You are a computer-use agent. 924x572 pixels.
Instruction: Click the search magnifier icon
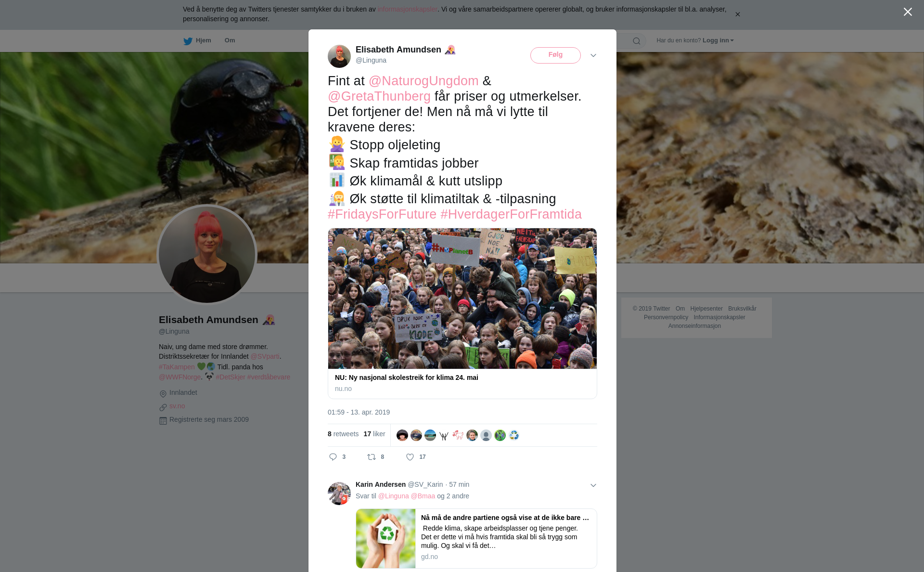(x=637, y=41)
